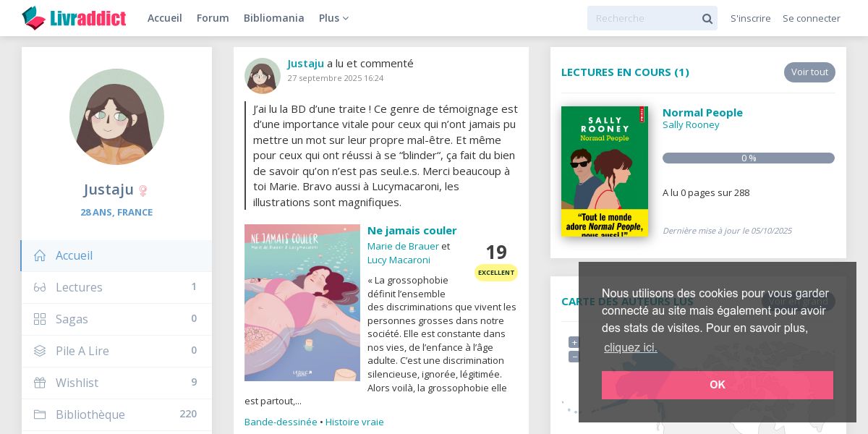
Task: Click the stack icon for Pile A Lire
Action: point(40,351)
